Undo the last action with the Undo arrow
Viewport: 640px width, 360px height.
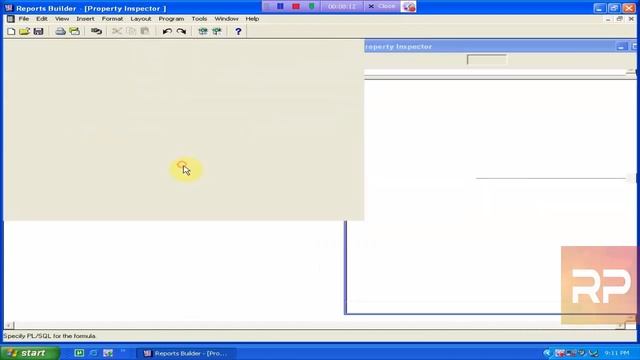pyautogui.click(x=167, y=31)
